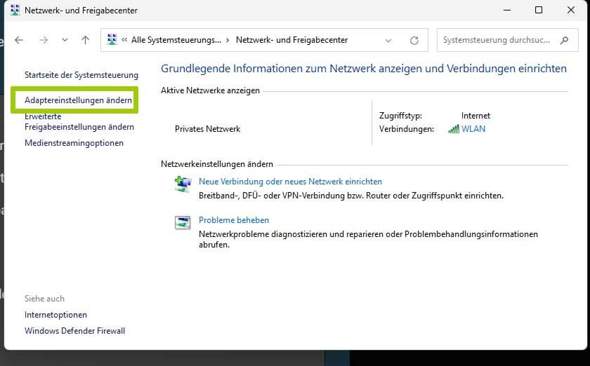This screenshot has width=590, height=366.
Task: Open Erweiterte Freigabeeinstellungen ändern
Action: coord(79,121)
